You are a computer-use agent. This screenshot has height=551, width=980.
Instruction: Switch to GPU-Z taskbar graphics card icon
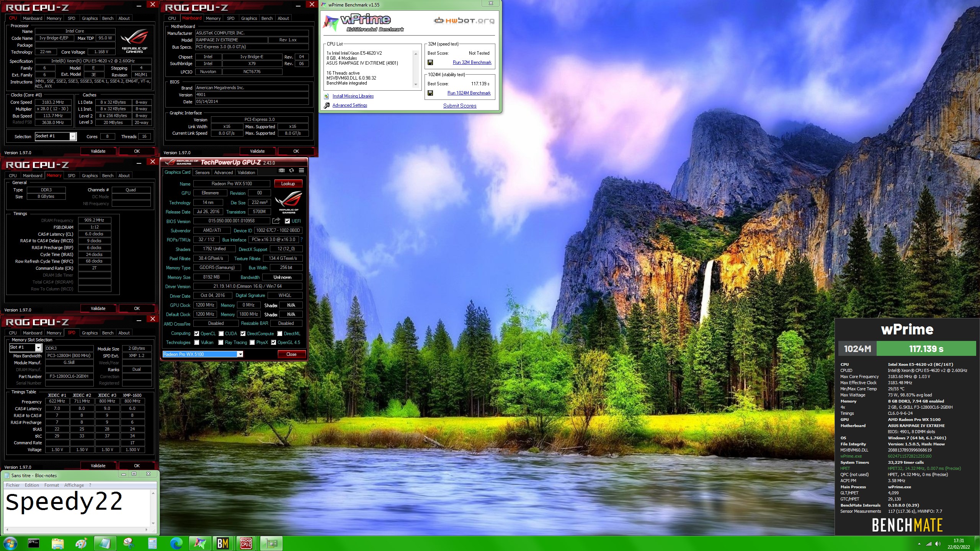tap(271, 543)
